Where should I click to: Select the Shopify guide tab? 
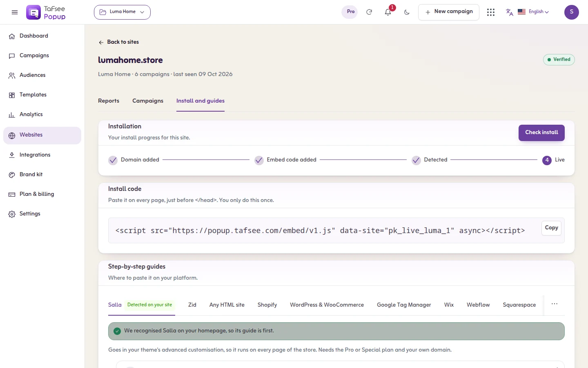tap(267, 305)
